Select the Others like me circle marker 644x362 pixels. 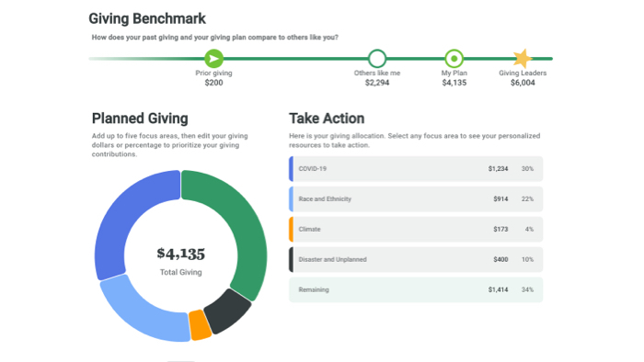(x=376, y=59)
